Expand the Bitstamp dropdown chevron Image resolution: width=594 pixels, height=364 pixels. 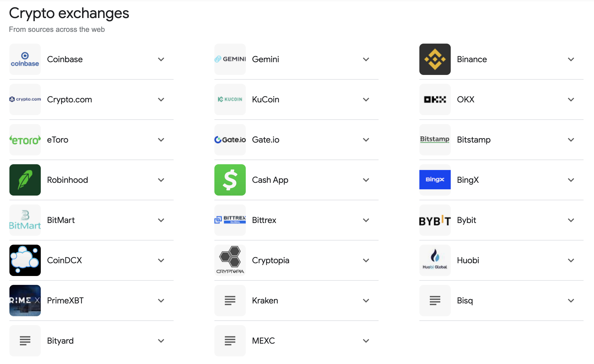pyautogui.click(x=571, y=140)
